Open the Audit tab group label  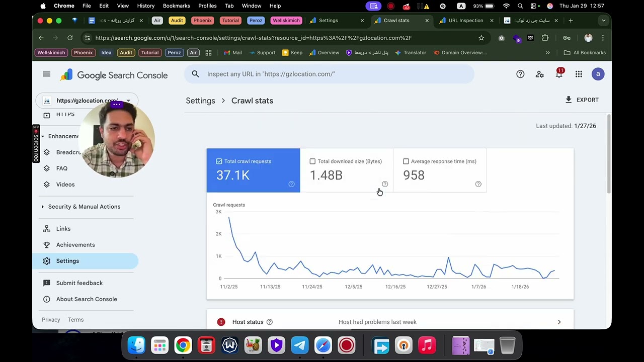pos(177,21)
